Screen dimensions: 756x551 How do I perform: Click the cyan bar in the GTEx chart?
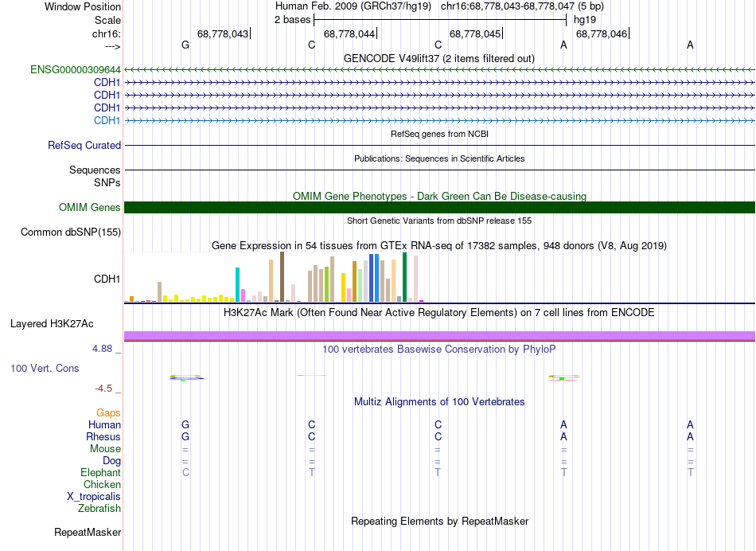click(x=238, y=285)
